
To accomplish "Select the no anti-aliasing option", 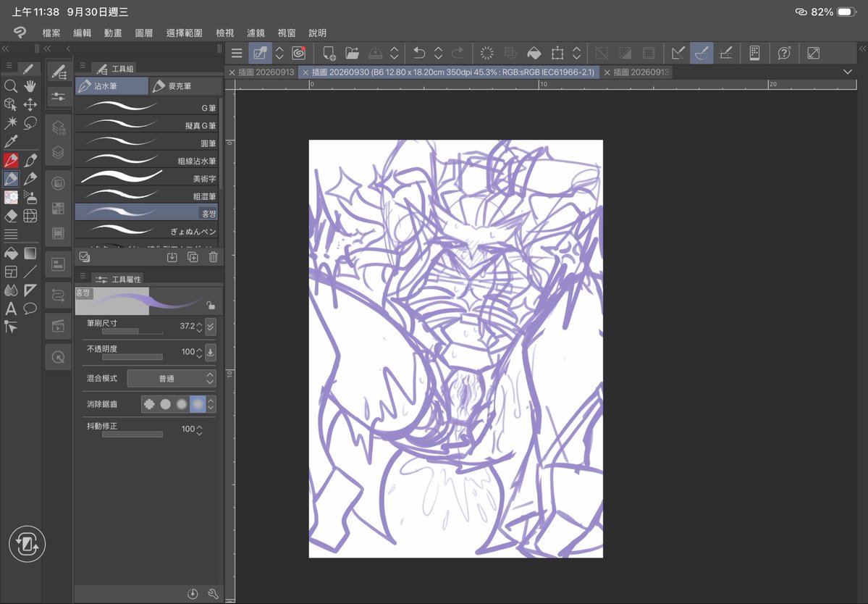I will 149,404.
